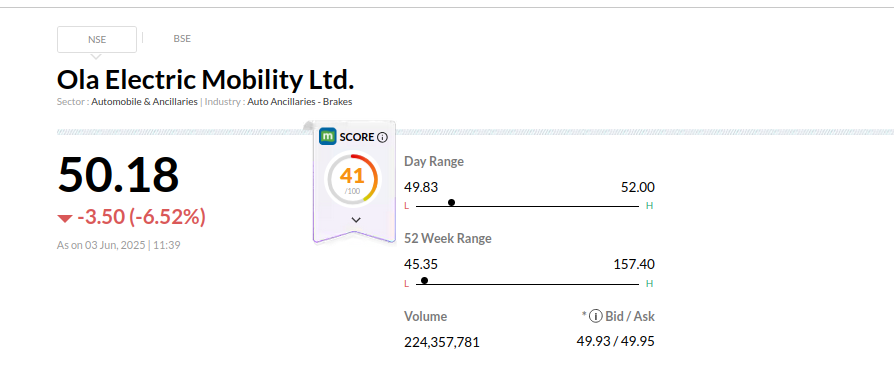The height and width of the screenshot is (382, 894).
Task: Open the Auto Ancillaries - Brakes industry link
Action: [300, 102]
